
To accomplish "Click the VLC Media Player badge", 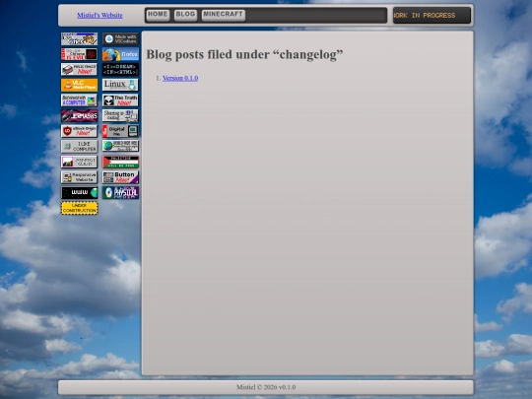I will point(80,85).
